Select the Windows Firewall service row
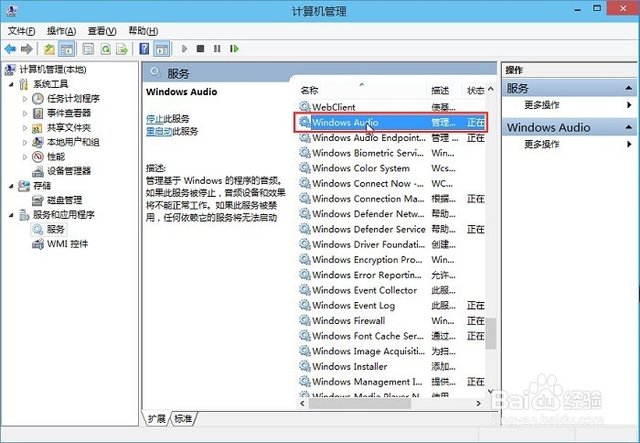The width and height of the screenshot is (640, 443). click(x=348, y=320)
